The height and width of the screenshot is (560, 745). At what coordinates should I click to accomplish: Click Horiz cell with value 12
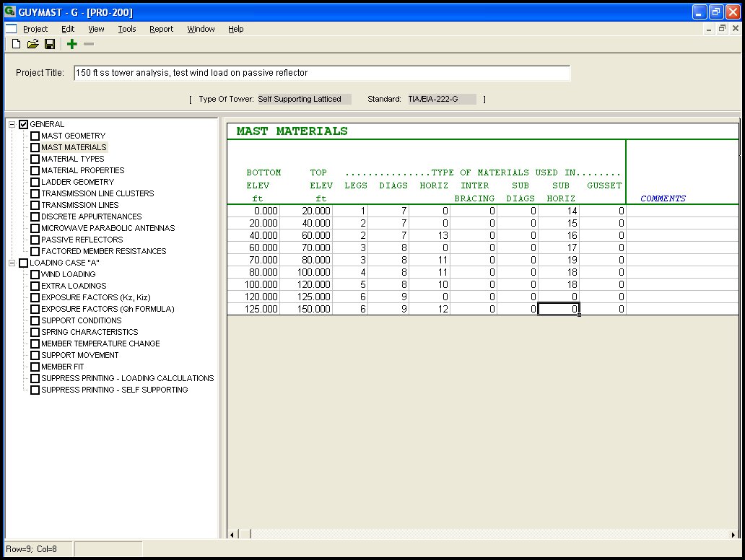pos(430,309)
